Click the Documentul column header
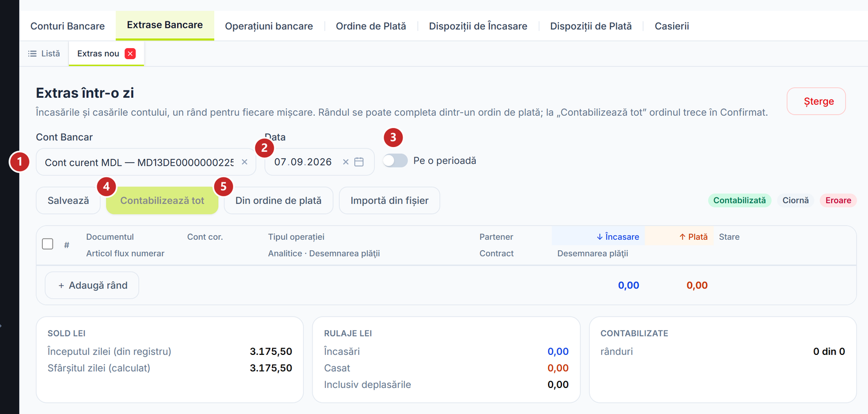This screenshot has width=868, height=414. (110, 237)
